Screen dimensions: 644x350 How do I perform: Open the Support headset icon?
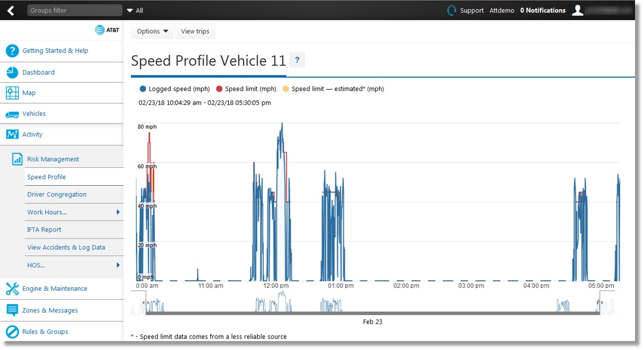point(452,10)
